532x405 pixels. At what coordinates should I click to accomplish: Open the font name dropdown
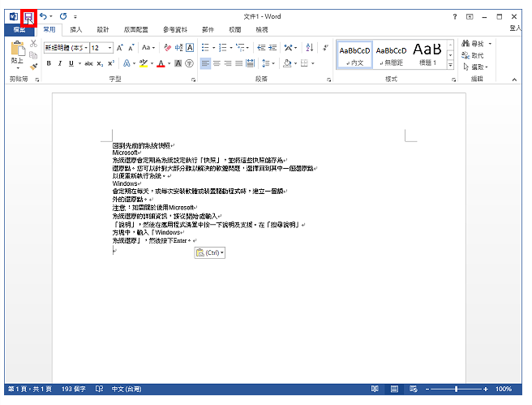[86, 48]
